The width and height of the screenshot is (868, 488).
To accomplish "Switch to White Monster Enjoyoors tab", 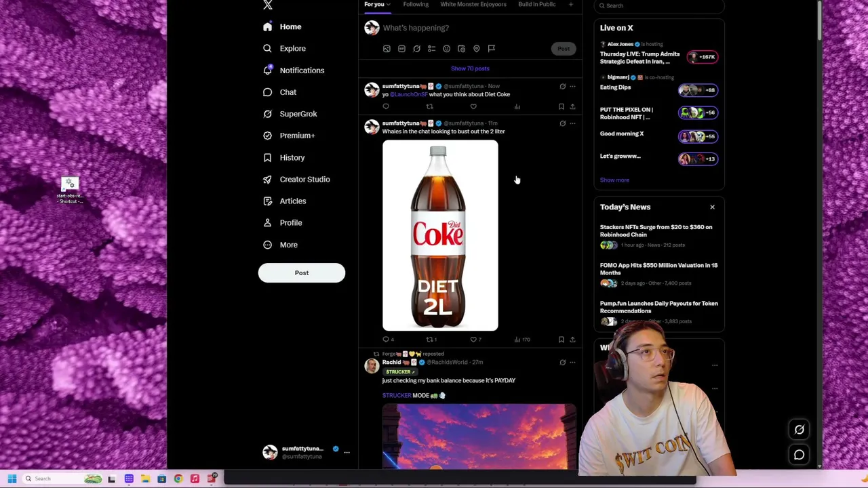I will [x=473, y=4].
